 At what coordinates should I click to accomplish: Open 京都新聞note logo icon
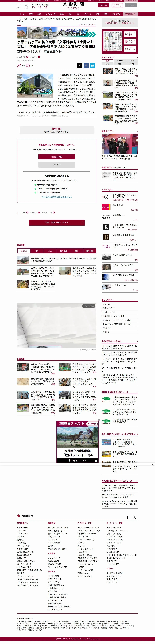106,217
